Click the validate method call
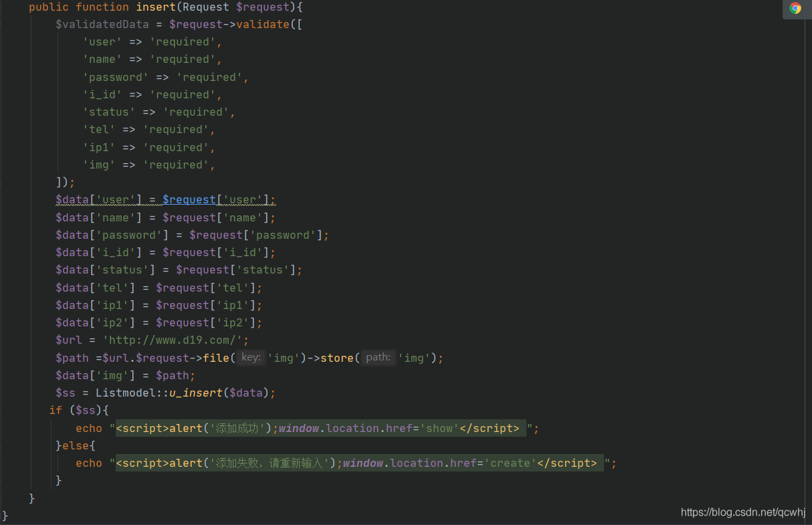 [262, 25]
